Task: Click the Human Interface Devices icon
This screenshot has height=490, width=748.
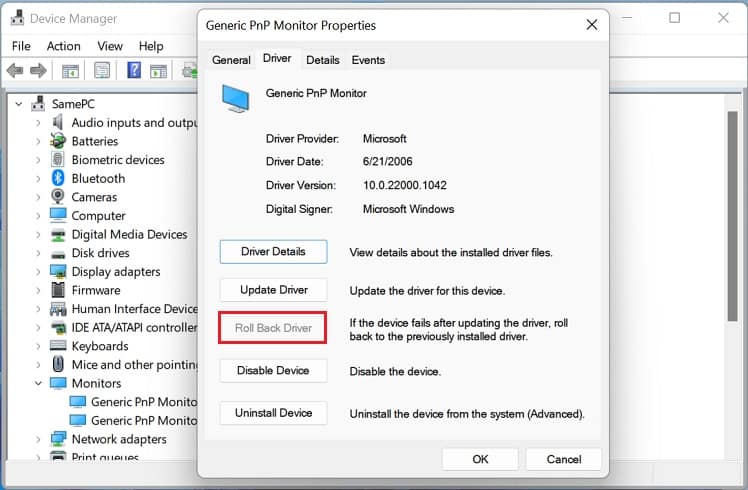Action: pos(58,309)
